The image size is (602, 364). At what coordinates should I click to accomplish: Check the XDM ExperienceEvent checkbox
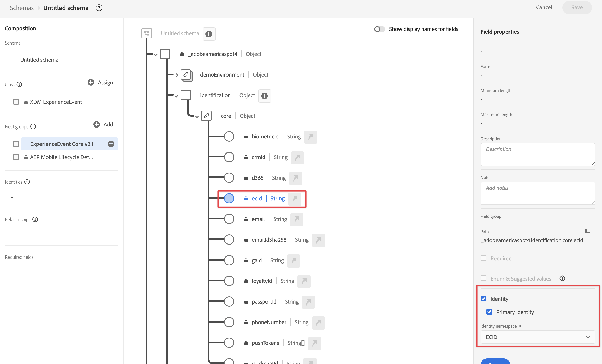(16, 102)
